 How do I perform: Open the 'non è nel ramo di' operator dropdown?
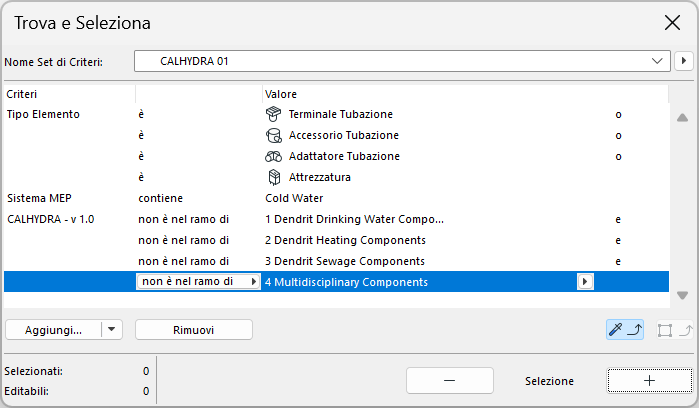(252, 282)
